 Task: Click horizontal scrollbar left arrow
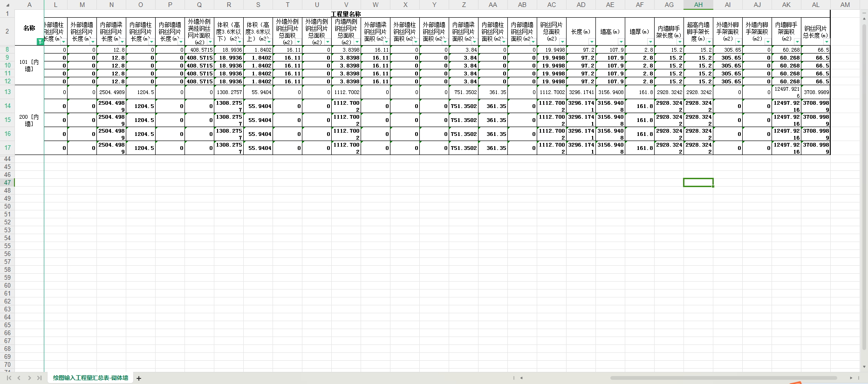tap(521, 378)
